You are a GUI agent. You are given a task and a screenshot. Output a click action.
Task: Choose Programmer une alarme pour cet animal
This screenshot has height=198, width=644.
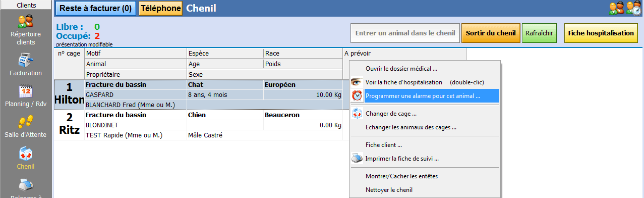(425, 95)
